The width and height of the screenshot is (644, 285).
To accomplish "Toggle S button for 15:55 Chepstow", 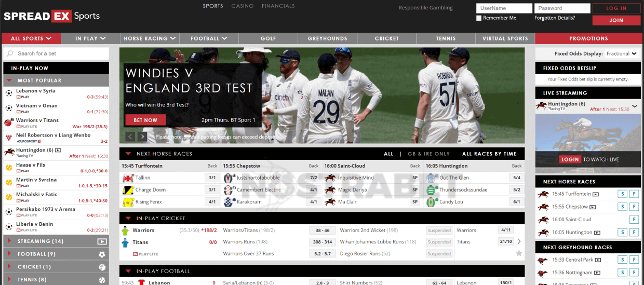I will 622,207.
